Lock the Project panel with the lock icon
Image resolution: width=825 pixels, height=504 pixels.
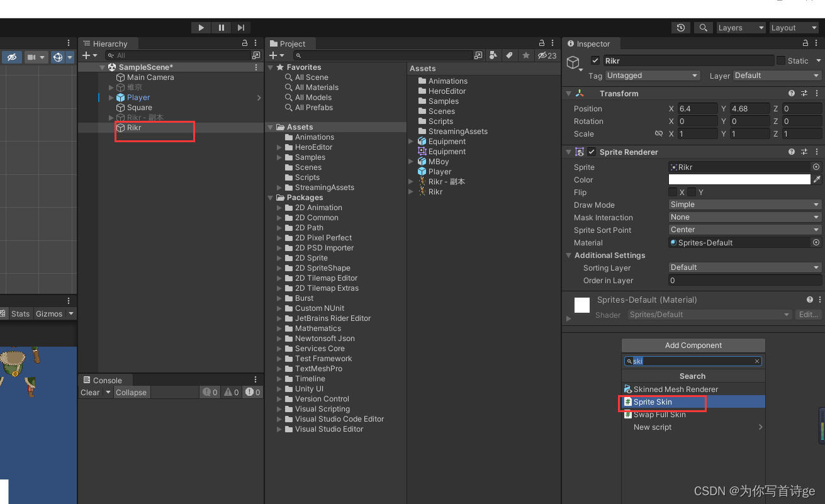tap(542, 43)
